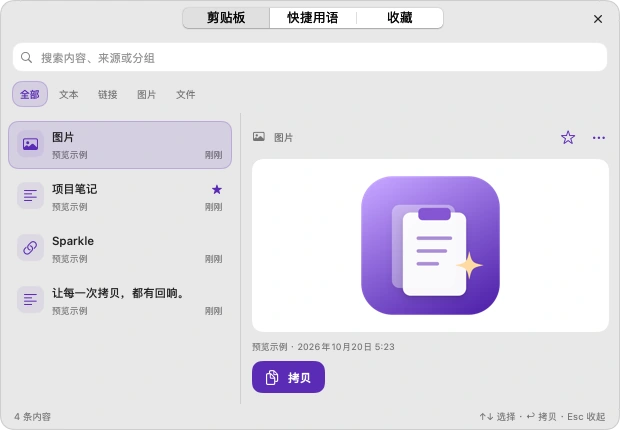This screenshot has width=620, height=430.
Task: Select the 项目笔记 entry
Action: [120, 197]
